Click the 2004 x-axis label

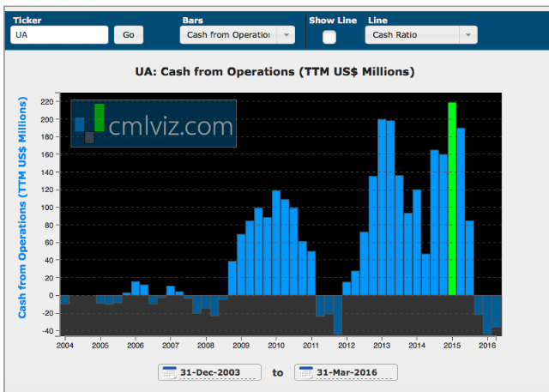tap(65, 346)
